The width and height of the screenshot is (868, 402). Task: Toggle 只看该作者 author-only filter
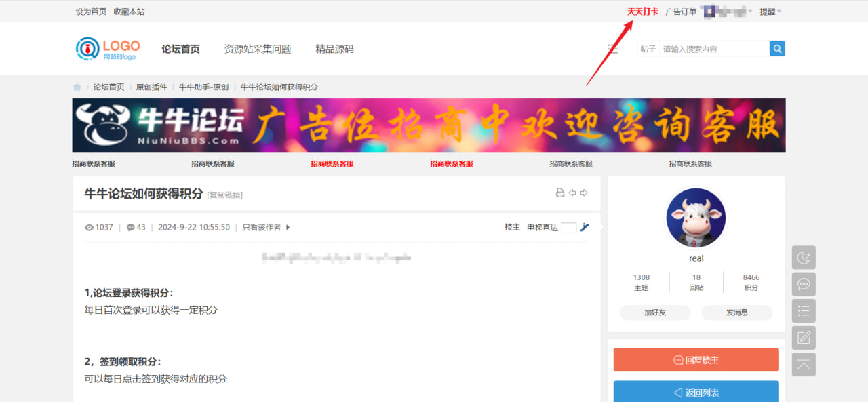point(266,228)
